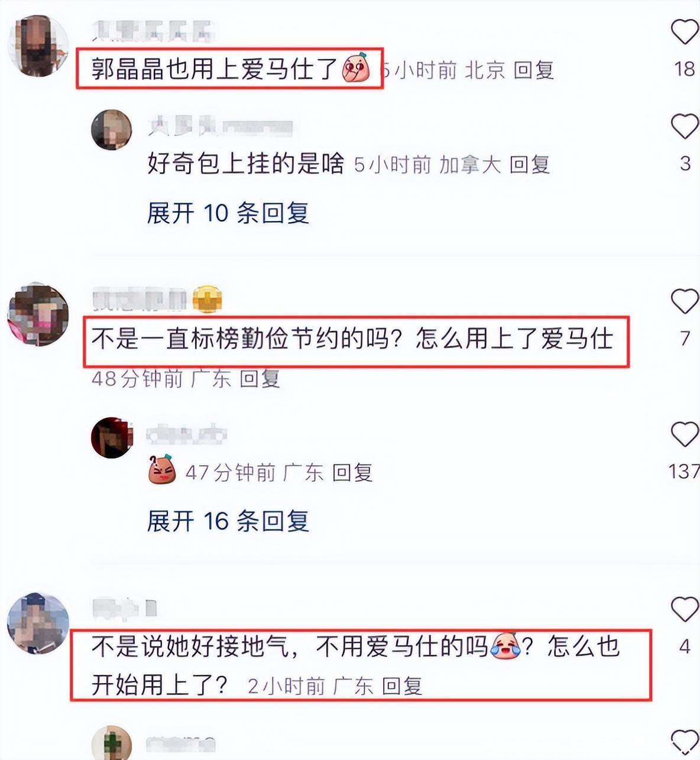Expand 展开 10 条回复
The height and width of the screenshot is (760, 700).
tap(228, 213)
